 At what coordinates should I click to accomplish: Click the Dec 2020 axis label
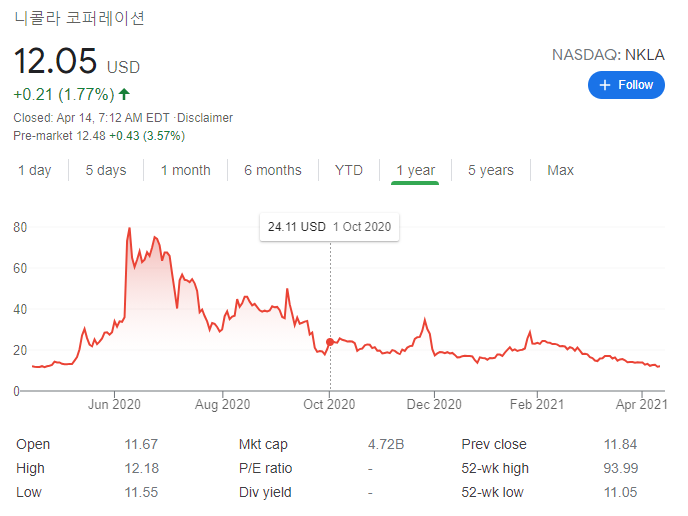pyautogui.click(x=434, y=404)
